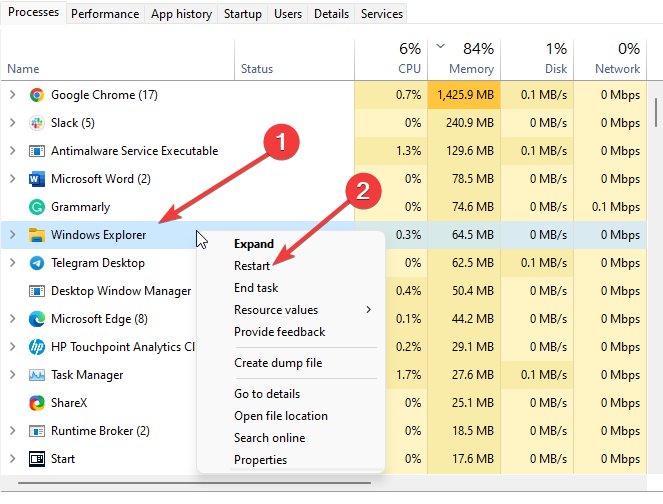The height and width of the screenshot is (504, 663).
Task: Expand HP Touchpoint Analytics row
Action: click(x=13, y=346)
